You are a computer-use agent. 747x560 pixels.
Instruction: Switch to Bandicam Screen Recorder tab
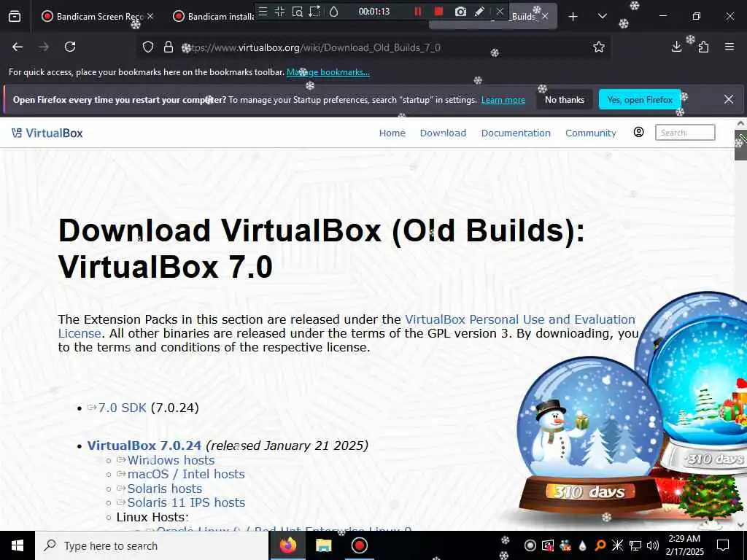(x=94, y=16)
